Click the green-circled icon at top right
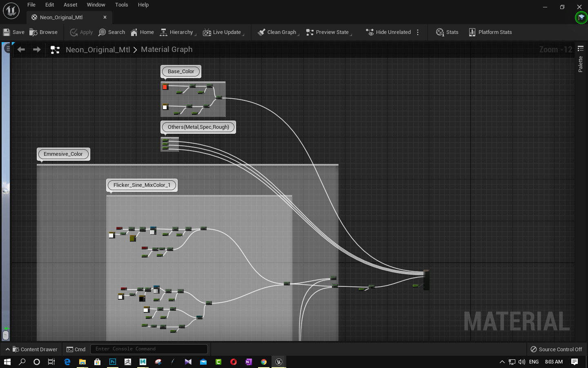The width and height of the screenshot is (588, 368). (x=581, y=18)
